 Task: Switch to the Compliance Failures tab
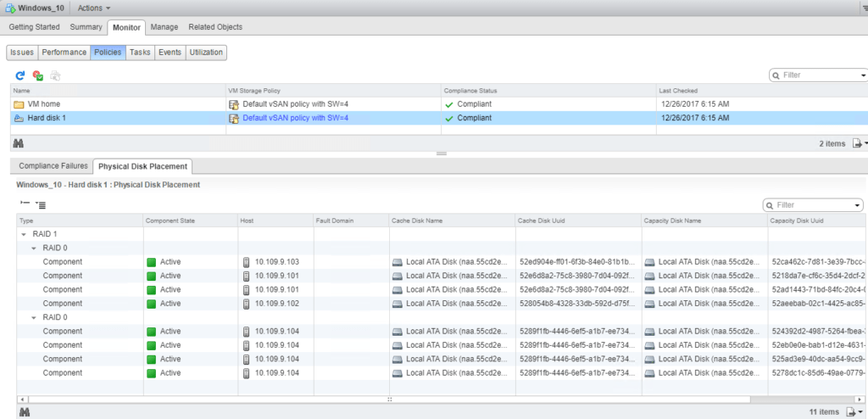tap(52, 166)
